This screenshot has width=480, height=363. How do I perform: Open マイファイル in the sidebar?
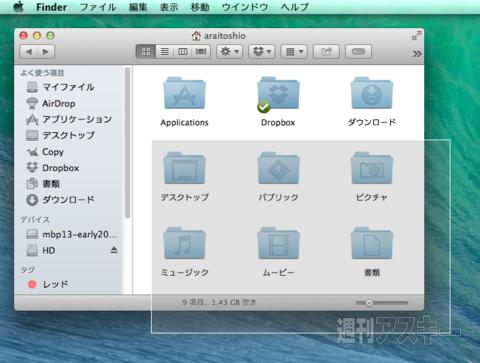[60, 87]
